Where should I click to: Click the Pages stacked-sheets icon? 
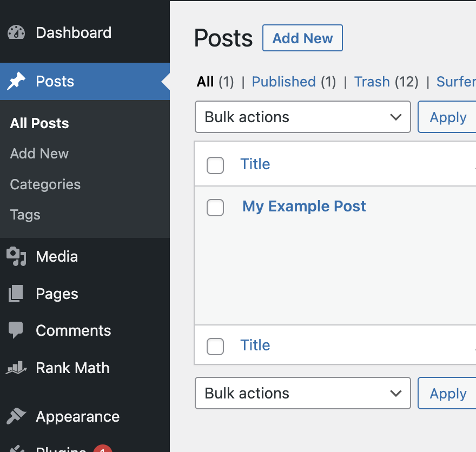(16, 294)
